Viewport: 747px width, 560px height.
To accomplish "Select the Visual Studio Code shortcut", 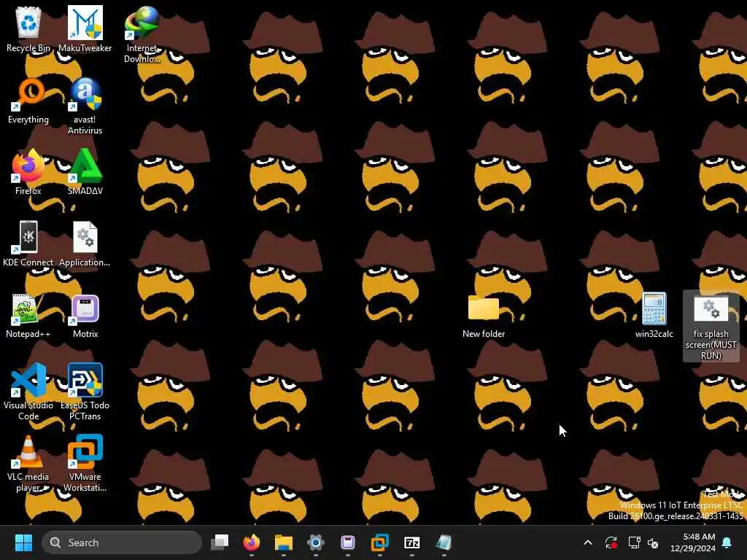I will tap(28, 392).
